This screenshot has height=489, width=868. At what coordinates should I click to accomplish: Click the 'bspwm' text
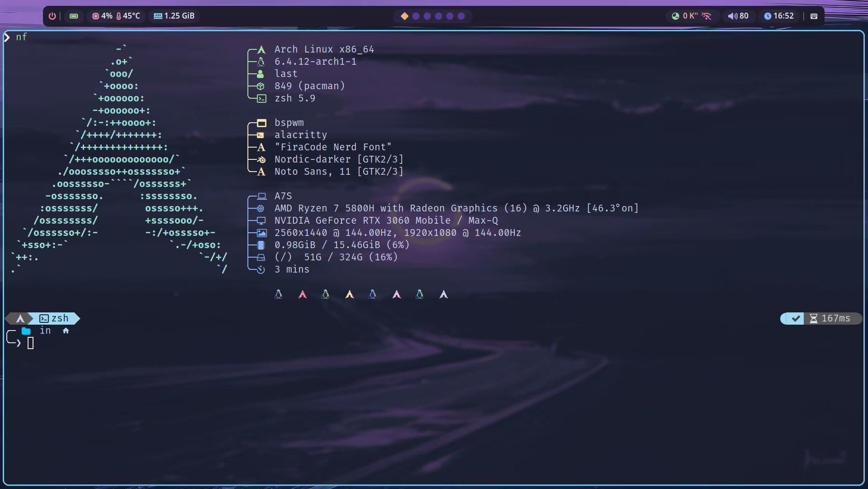pyautogui.click(x=289, y=123)
